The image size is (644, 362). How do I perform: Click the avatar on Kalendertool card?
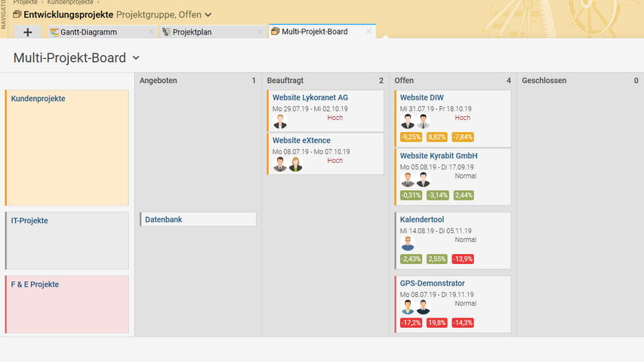tap(408, 244)
